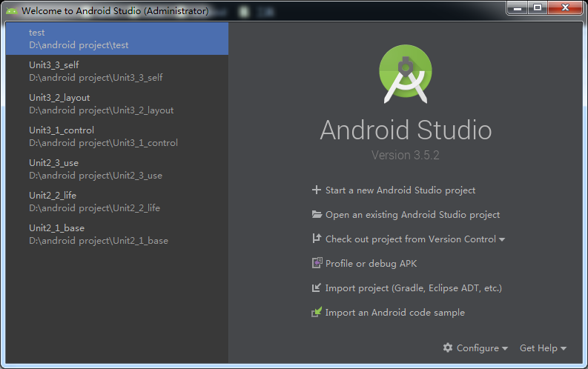Open recent project test
Viewport: 588px width, 369px height.
(x=117, y=39)
